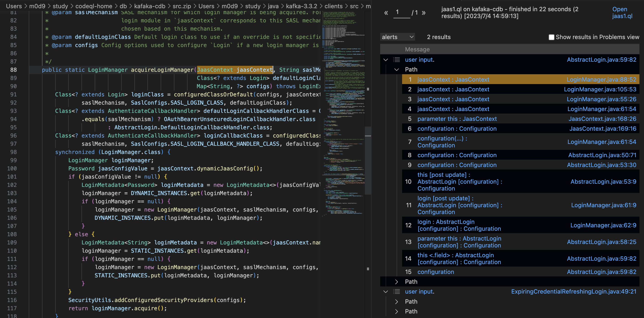This screenshot has height=318, width=644.
Task: Click line number 88 in gutter
Action: (13, 70)
